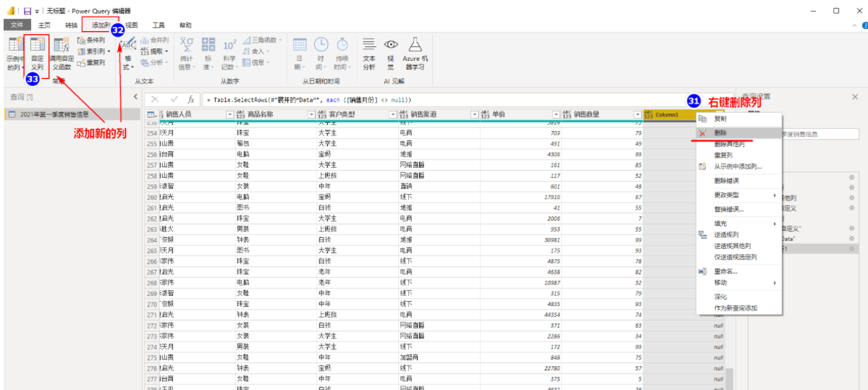868x390 pixels.
Task: Open Standard (标准) number operations
Action: coord(208,54)
